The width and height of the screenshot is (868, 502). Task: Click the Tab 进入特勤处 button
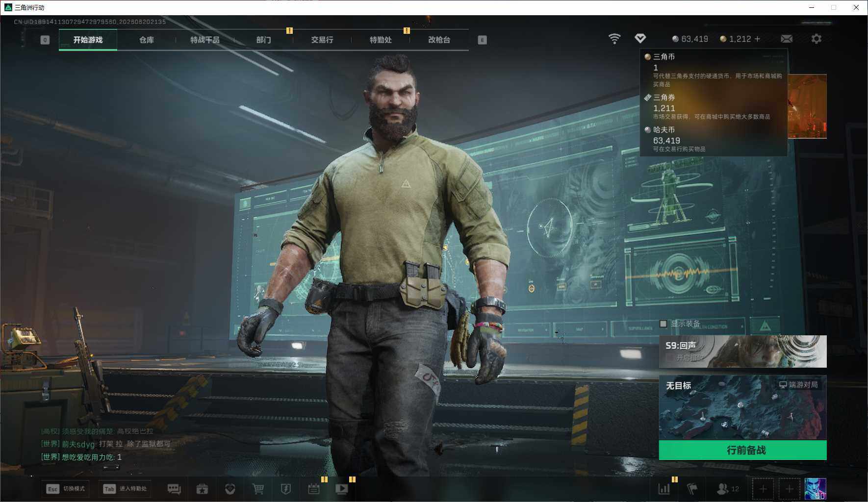pyautogui.click(x=125, y=489)
